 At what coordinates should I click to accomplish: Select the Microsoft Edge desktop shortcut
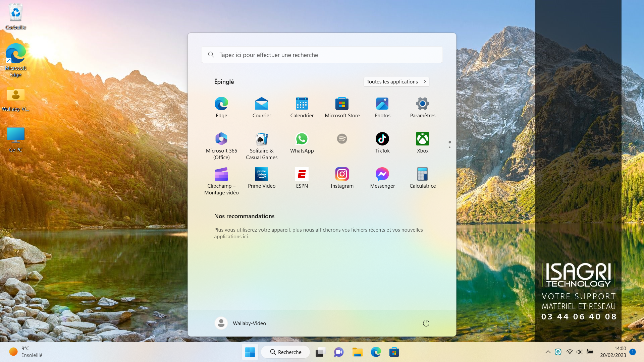pos(15,60)
